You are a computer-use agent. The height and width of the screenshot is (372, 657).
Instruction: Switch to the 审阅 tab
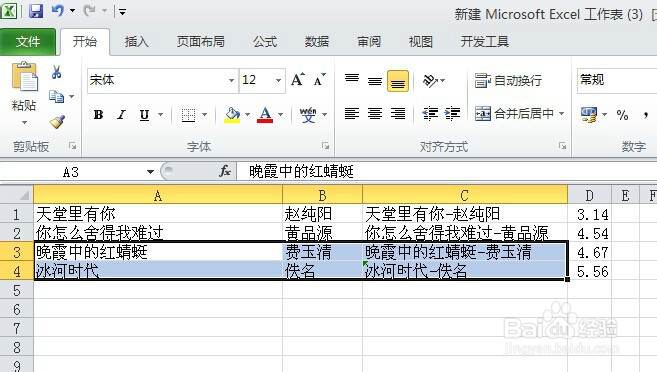click(x=369, y=41)
